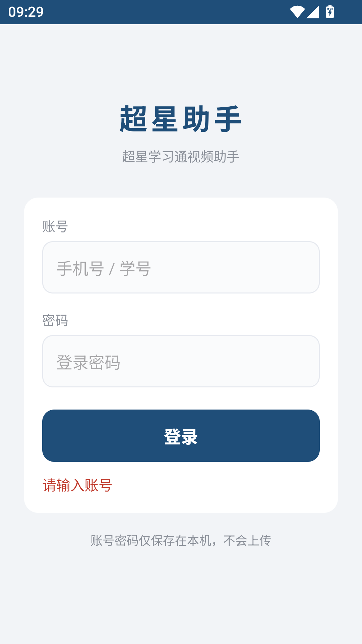Tap the 手机号 / 学号 placeholder text
Image resolution: width=362 pixels, height=644 pixels.
coord(104,269)
